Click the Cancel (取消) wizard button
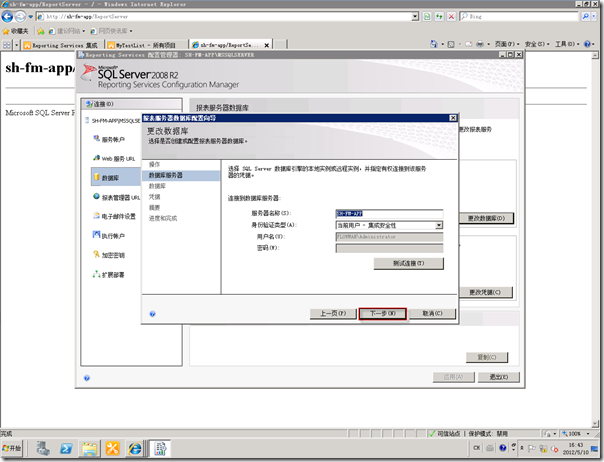The image size is (604, 462). coord(432,313)
